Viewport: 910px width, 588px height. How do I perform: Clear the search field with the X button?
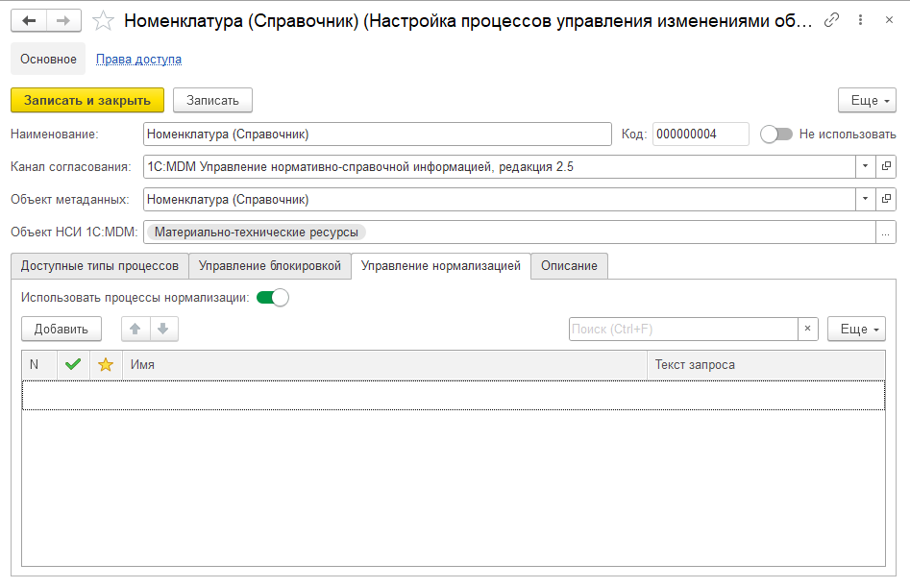point(807,330)
